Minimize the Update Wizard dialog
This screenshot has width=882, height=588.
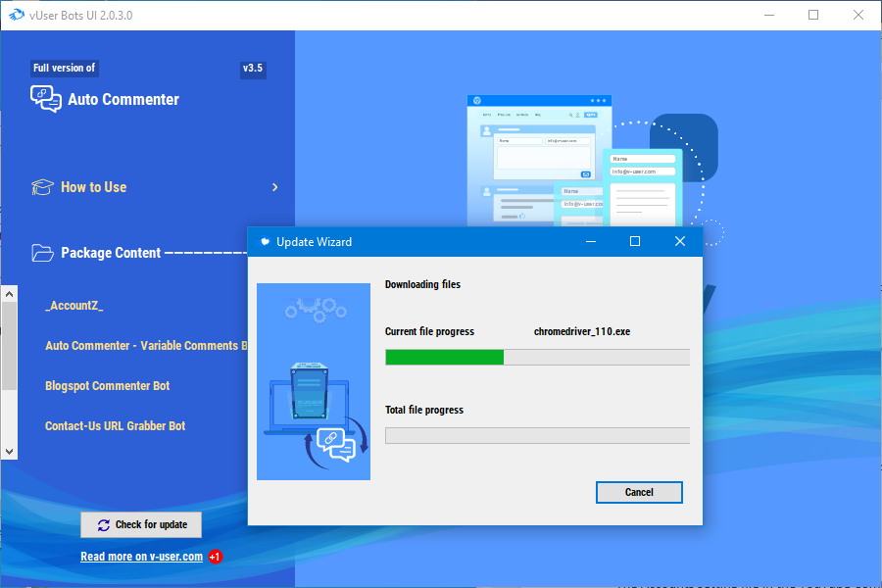pos(591,241)
